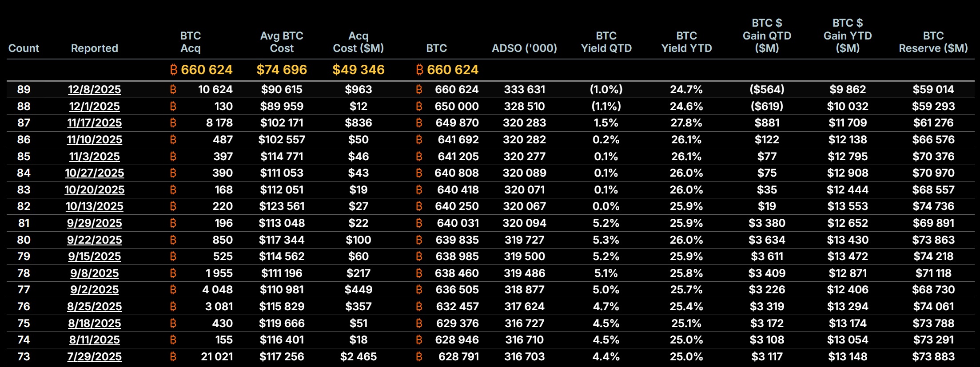Click the Bitcoin icon next to 636 505 holdings
The width and height of the screenshot is (980, 367).
pyautogui.click(x=419, y=290)
